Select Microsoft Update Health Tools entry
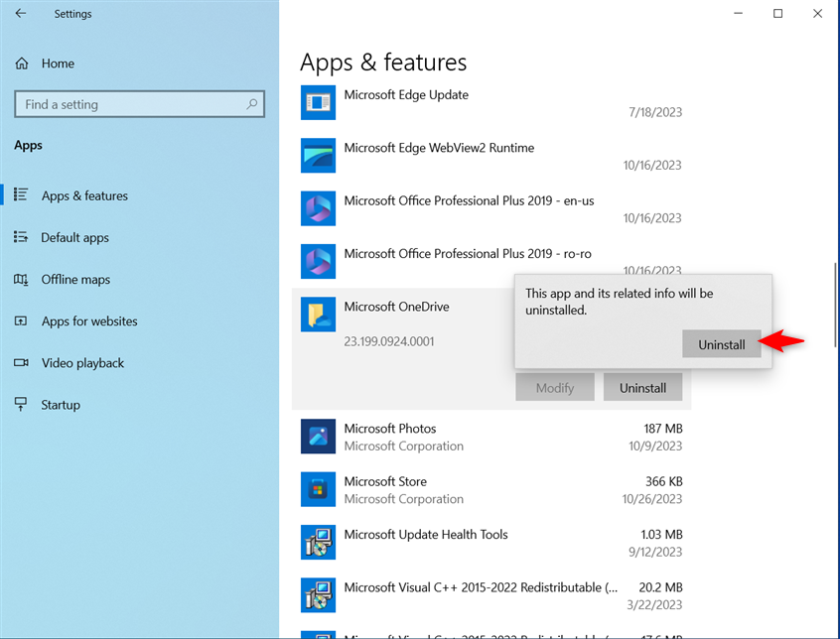This screenshot has height=639, width=840. click(491, 543)
